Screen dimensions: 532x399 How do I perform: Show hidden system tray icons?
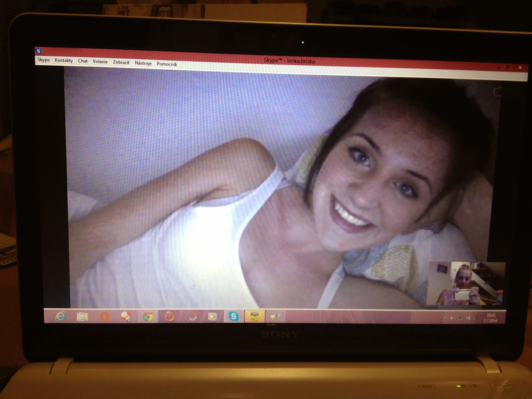pyautogui.click(x=445, y=319)
